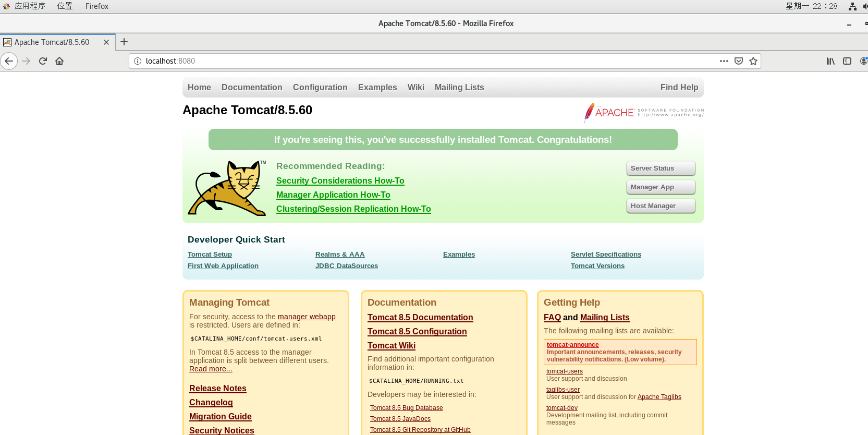868x435 pixels.
Task: Click the Apache Software Foundation logo
Action: pyautogui.click(x=644, y=113)
